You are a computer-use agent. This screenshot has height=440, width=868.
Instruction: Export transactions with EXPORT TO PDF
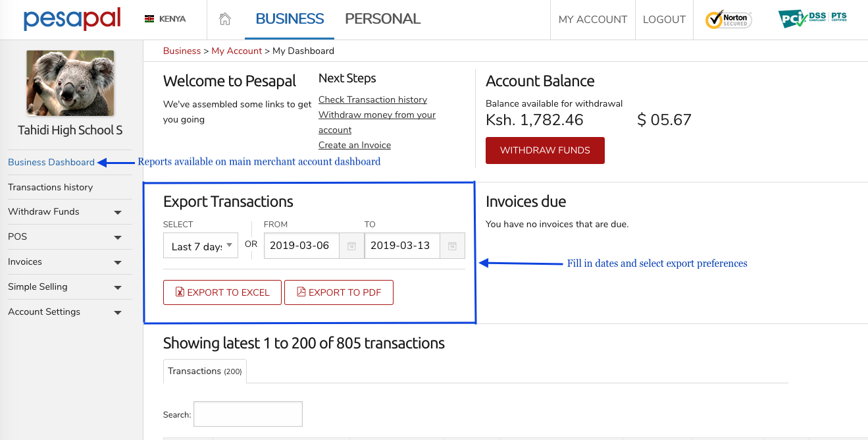(339, 292)
